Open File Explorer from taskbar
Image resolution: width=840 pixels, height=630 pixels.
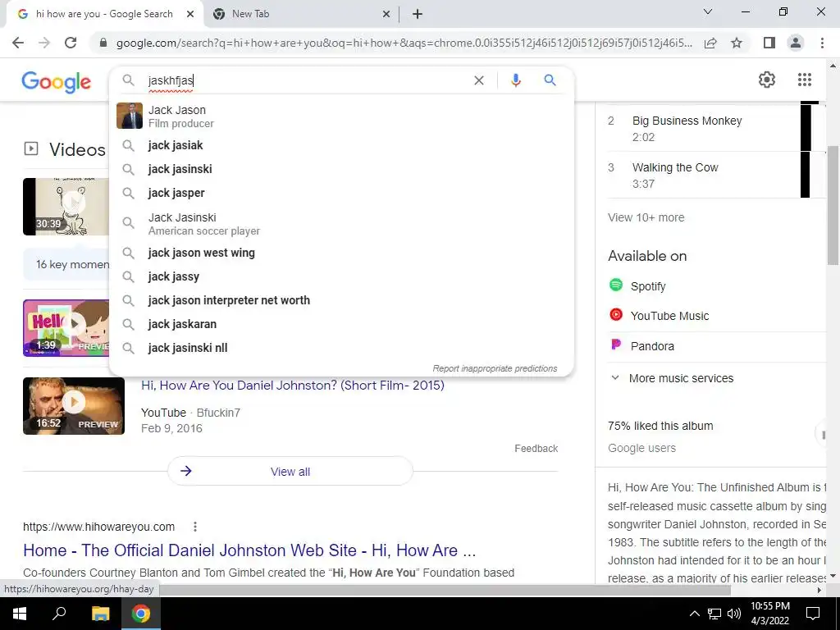[x=100, y=614]
